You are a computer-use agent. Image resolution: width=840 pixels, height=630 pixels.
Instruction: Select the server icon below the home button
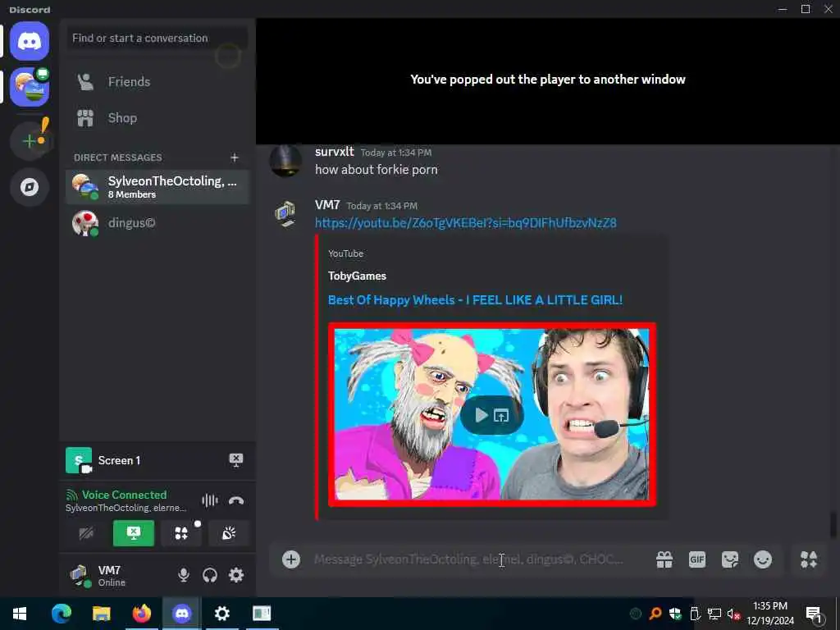(30, 87)
